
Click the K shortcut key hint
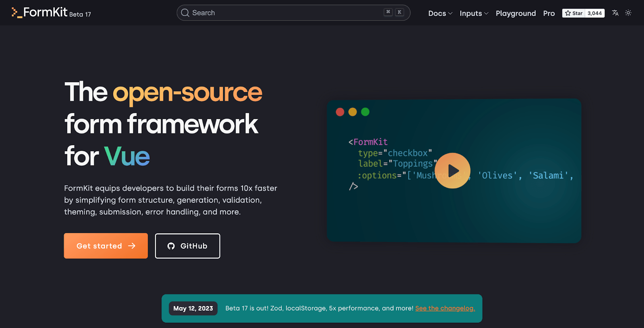click(399, 12)
